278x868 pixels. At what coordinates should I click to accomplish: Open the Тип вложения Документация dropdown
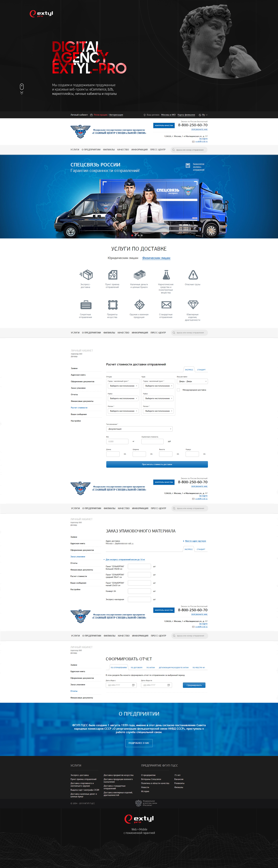[x=139, y=429]
